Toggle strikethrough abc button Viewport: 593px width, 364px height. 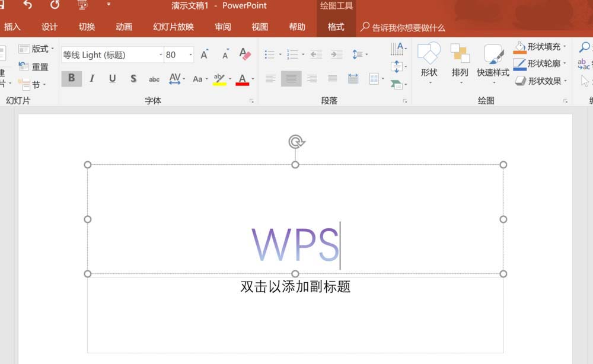tap(154, 79)
